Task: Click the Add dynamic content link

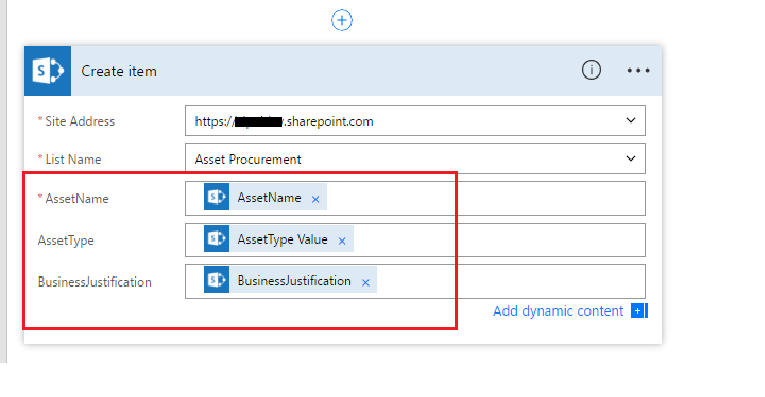Action: [x=558, y=311]
